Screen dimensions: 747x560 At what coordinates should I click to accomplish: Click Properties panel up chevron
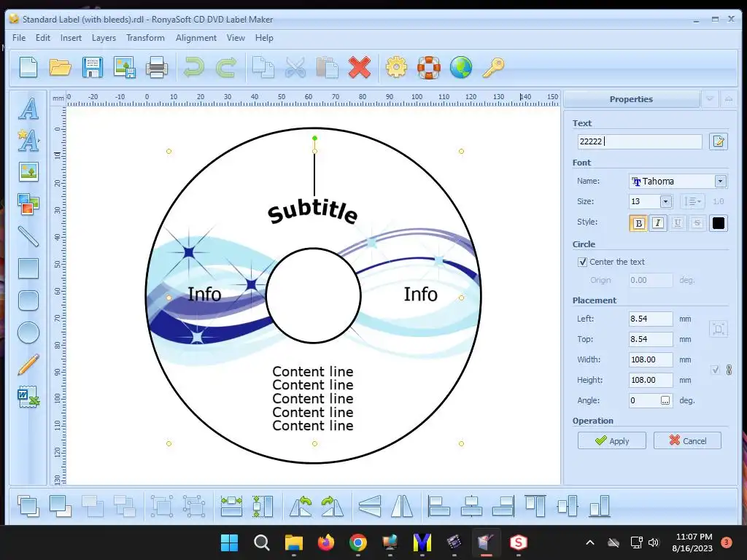click(729, 99)
